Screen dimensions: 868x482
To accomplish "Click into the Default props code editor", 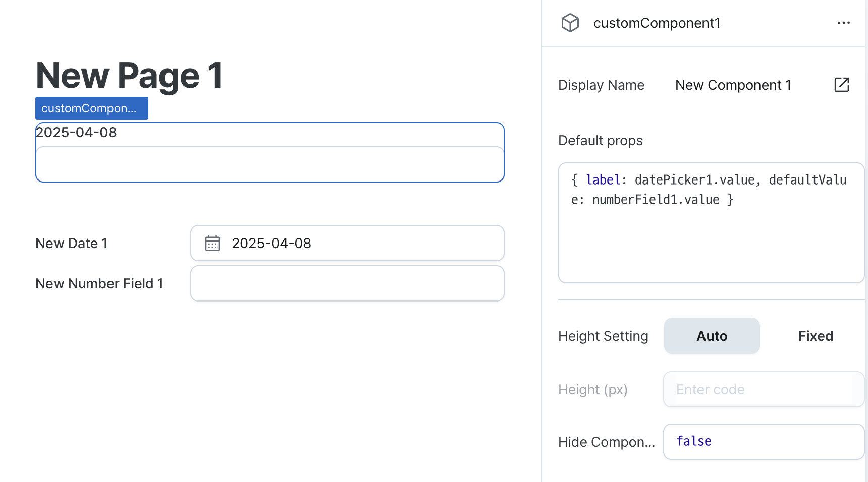I will pos(711,223).
